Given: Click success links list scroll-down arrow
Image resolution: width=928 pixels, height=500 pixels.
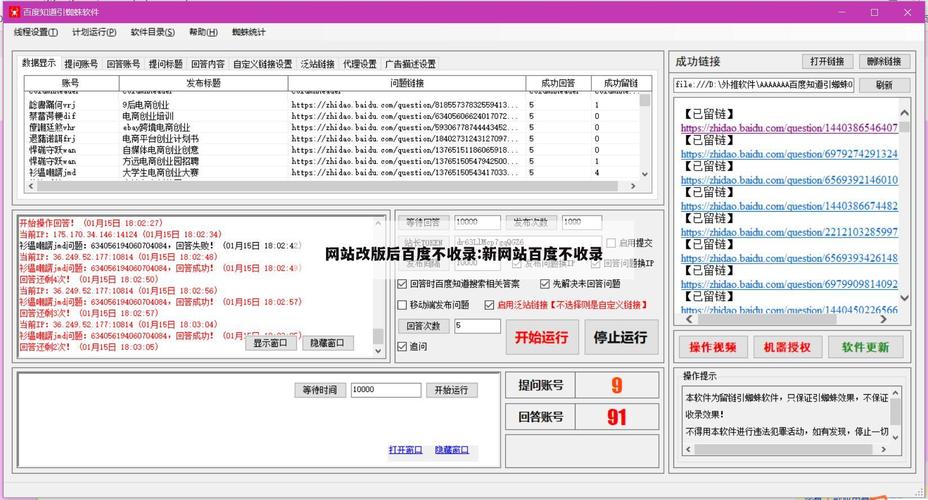Looking at the screenshot, I should (904, 297).
